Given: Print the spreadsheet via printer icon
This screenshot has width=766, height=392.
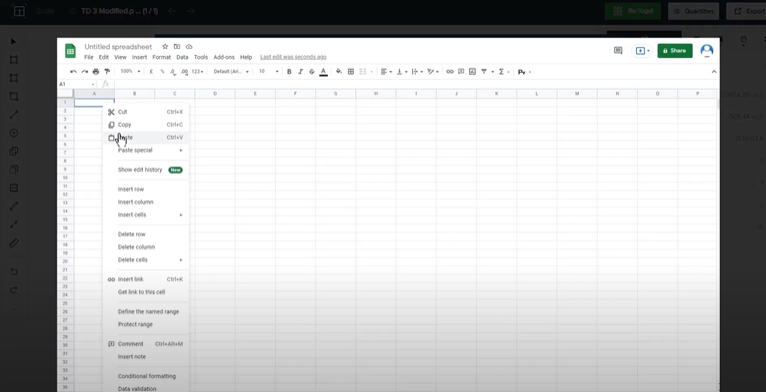Looking at the screenshot, I should (96, 71).
